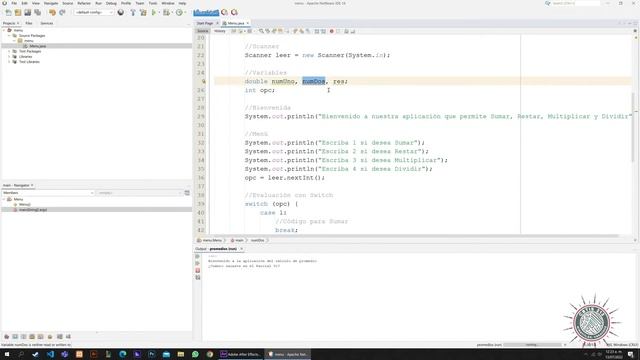
Task: Collapse the menu project root node
Action: pos(4,30)
